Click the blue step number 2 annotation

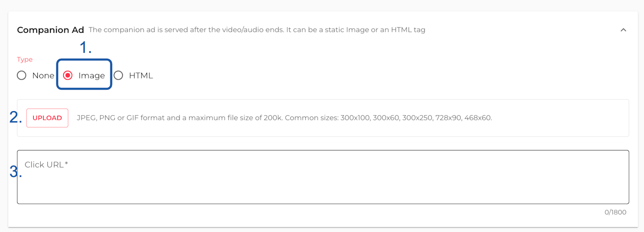click(x=16, y=117)
